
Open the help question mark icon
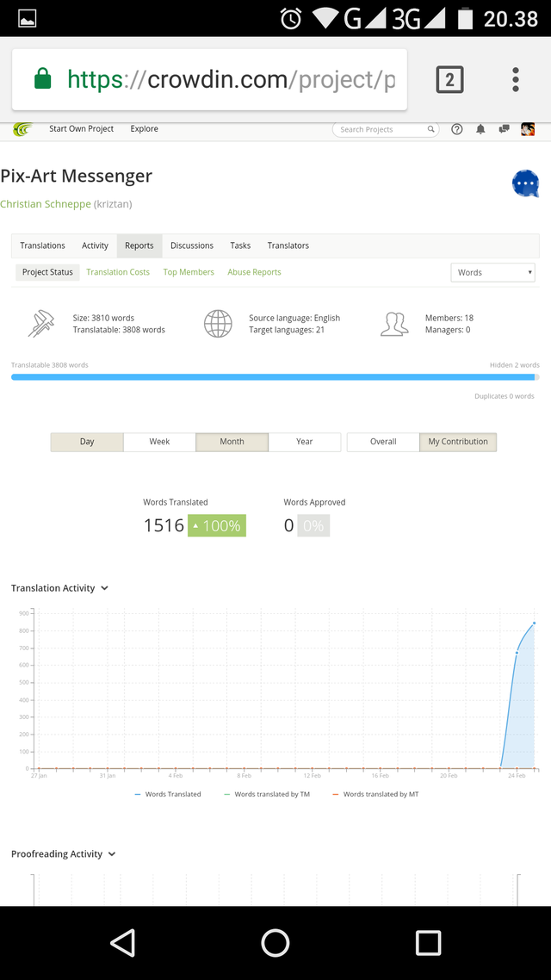pos(457,129)
